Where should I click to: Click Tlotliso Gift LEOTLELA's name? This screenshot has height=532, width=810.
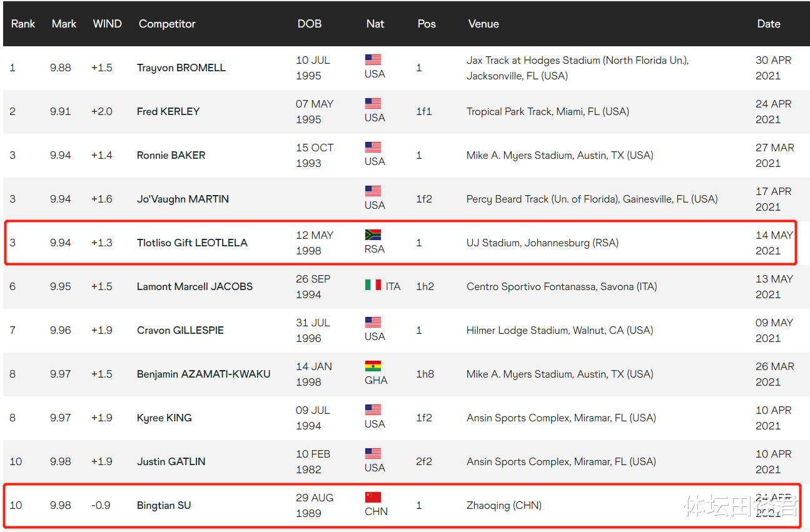(x=192, y=243)
